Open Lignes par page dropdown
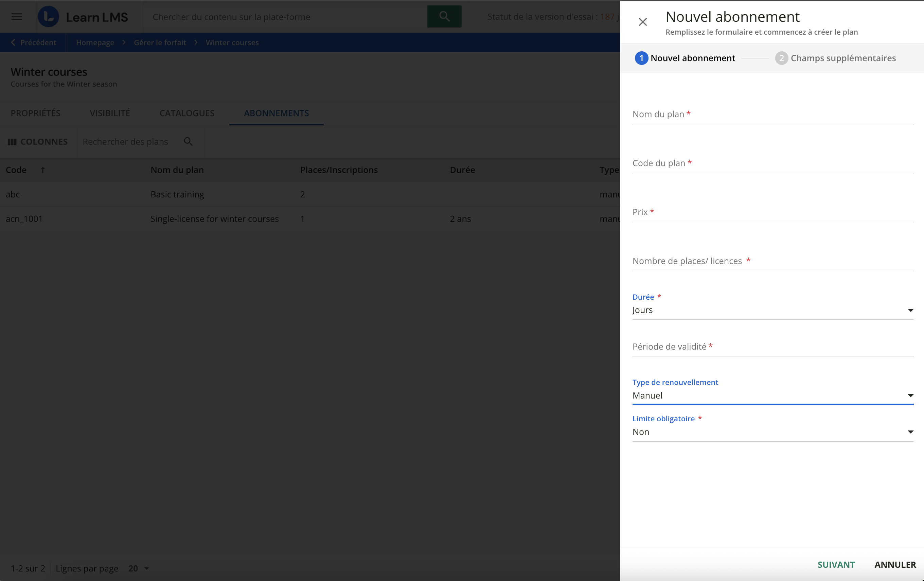The width and height of the screenshot is (924, 581). (139, 568)
